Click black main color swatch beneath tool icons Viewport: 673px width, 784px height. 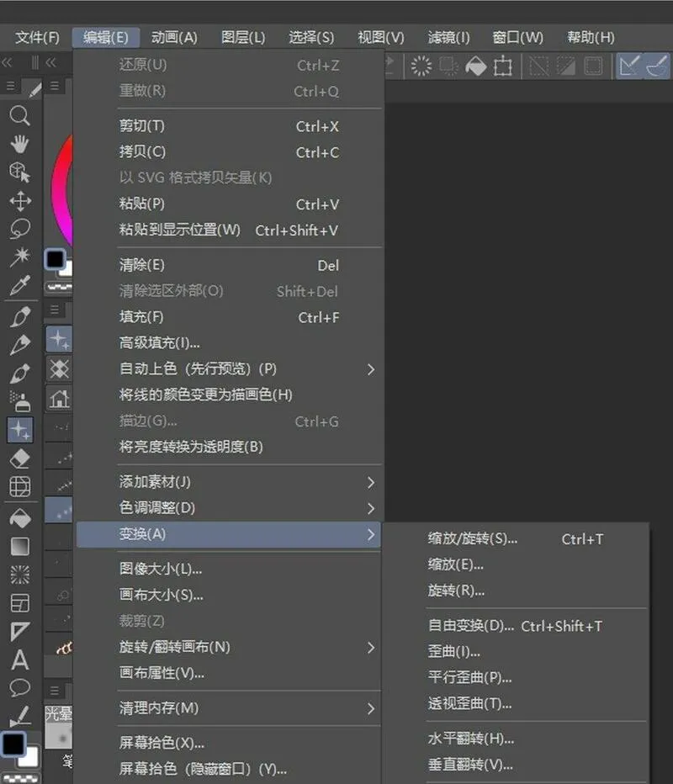point(13,744)
